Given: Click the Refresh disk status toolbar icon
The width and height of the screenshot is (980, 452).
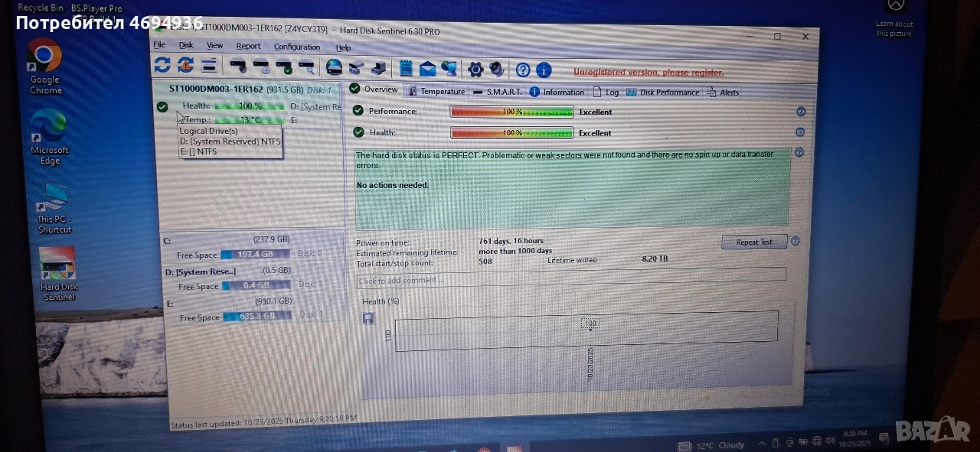Looking at the screenshot, I should pos(162,66).
